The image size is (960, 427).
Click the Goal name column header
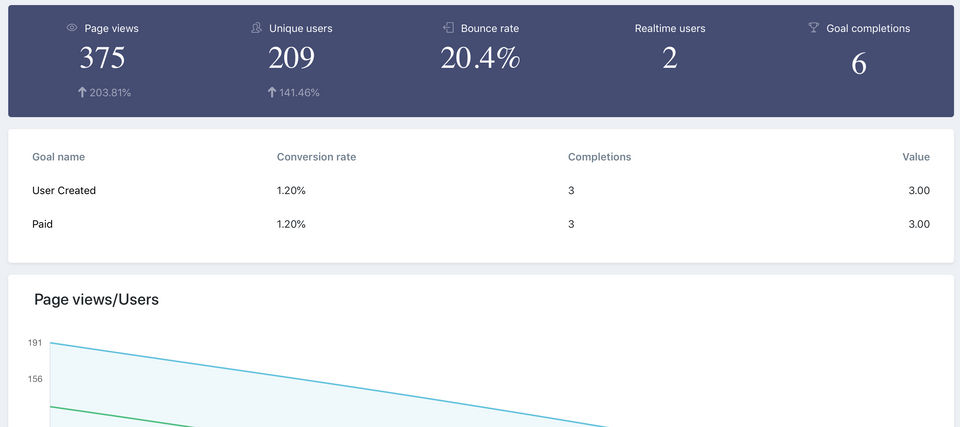click(58, 157)
